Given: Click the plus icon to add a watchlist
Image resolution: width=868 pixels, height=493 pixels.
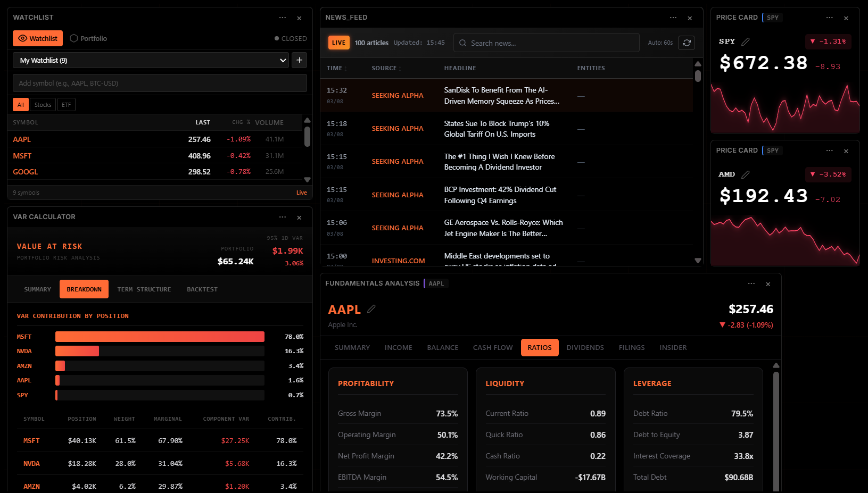Looking at the screenshot, I should [299, 60].
